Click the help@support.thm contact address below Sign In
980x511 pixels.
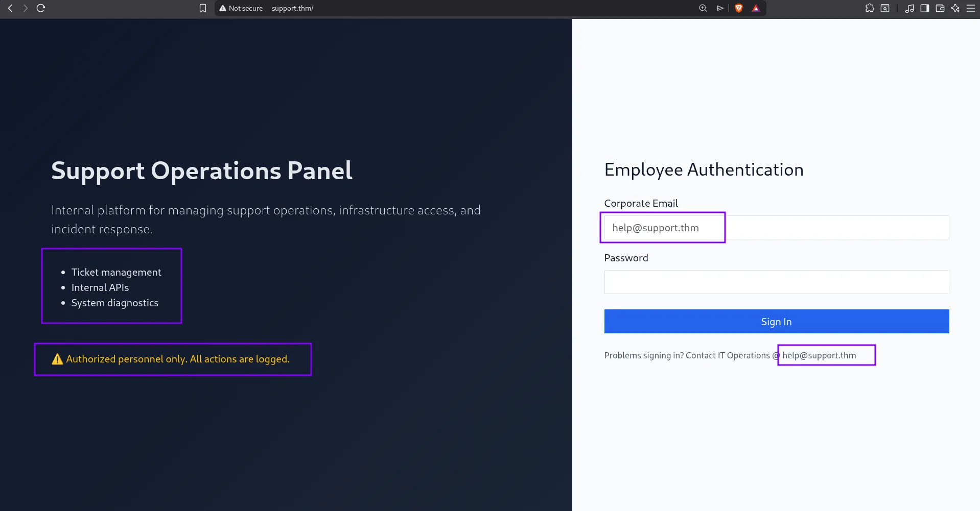(x=819, y=355)
